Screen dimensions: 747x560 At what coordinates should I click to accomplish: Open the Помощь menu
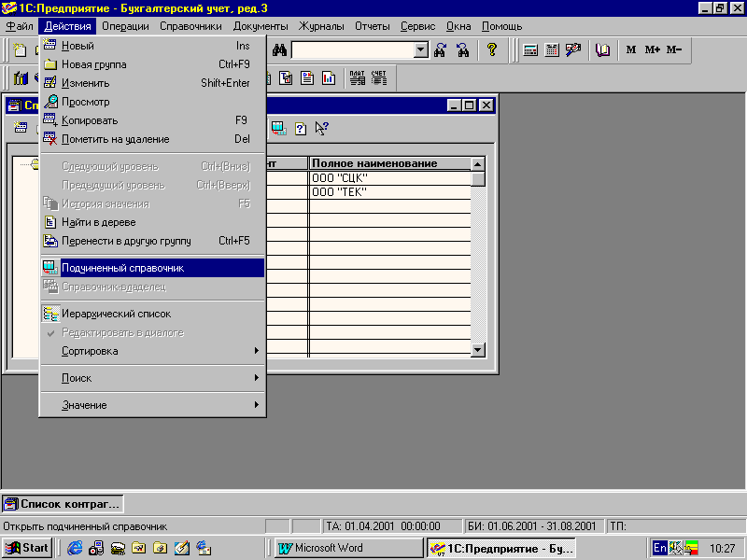click(501, 26)
